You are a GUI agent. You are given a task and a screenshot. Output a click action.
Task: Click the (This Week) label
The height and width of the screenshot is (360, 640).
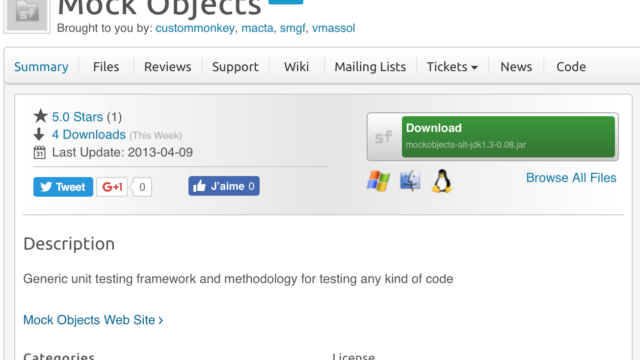(156, 136)
